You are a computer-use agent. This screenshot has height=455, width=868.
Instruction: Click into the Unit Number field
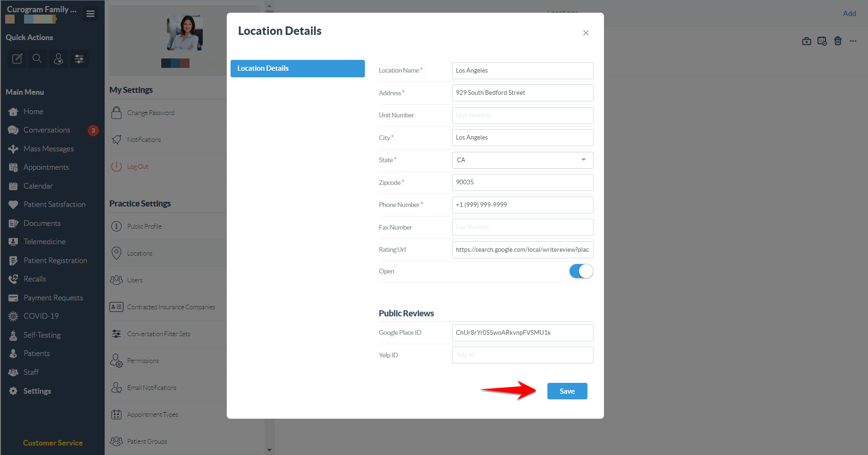tap(522, 116)
